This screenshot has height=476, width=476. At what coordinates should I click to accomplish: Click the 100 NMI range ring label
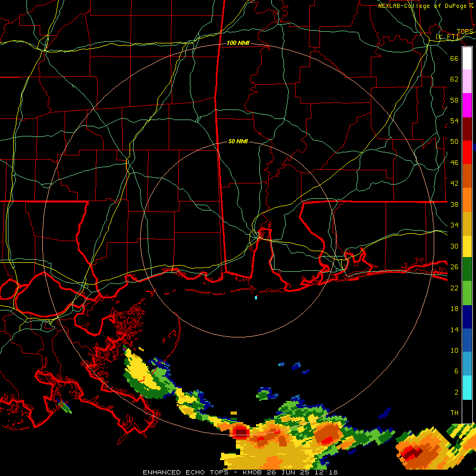tap(238, 43)
